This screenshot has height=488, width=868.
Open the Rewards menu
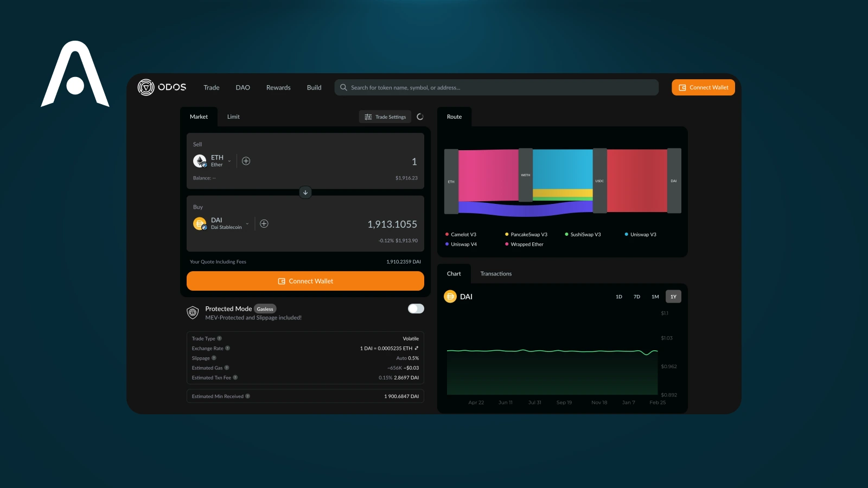[278, 87]
